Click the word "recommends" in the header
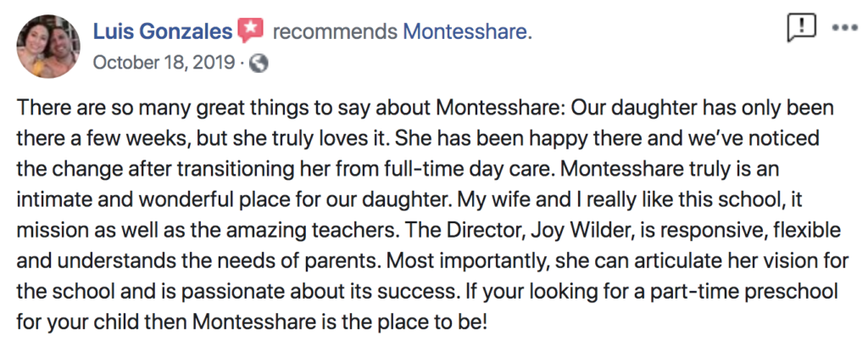 coord(335,33)
